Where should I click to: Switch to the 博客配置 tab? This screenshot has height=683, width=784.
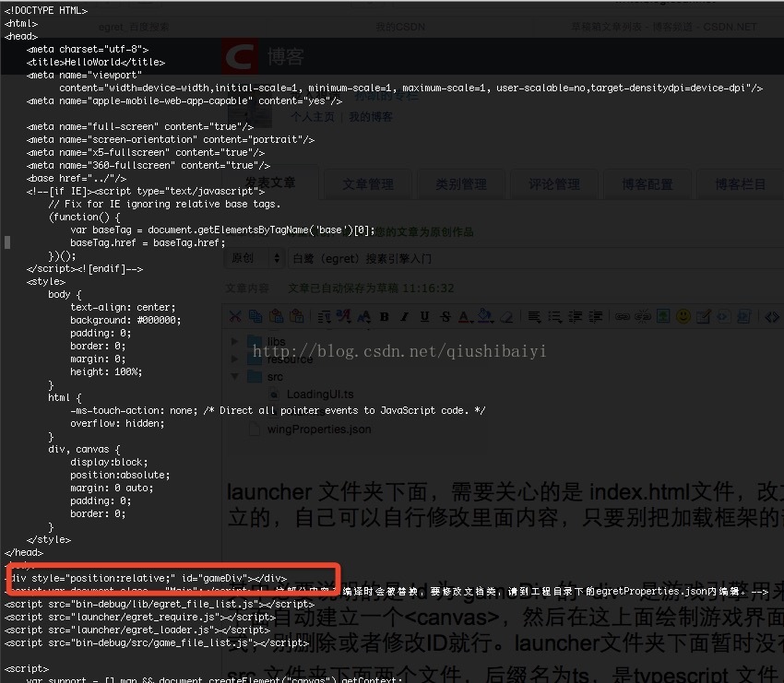[647, 184]
